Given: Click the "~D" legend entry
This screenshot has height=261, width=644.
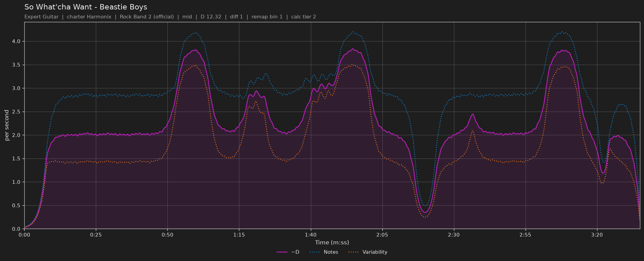Looking at the screenshot, I should pos(288,252).
